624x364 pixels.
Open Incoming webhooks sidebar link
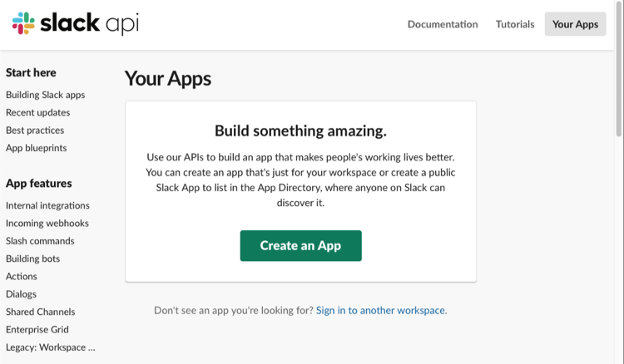47,224
